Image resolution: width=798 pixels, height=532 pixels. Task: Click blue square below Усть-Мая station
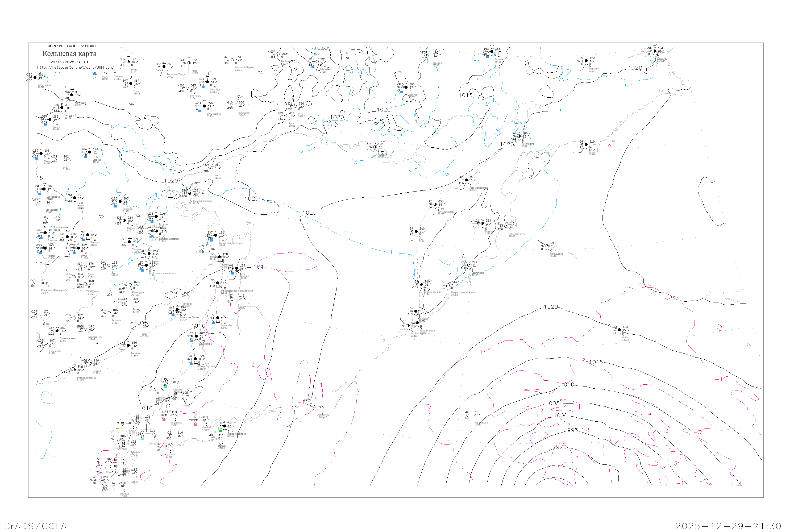pos(203,87)
